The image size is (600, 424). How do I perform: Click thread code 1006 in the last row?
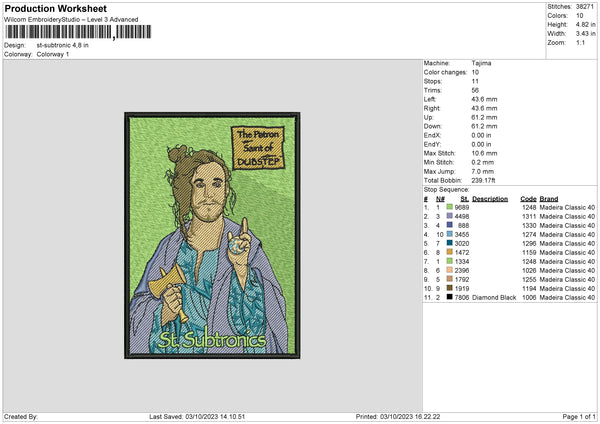(x=529, y=297)
